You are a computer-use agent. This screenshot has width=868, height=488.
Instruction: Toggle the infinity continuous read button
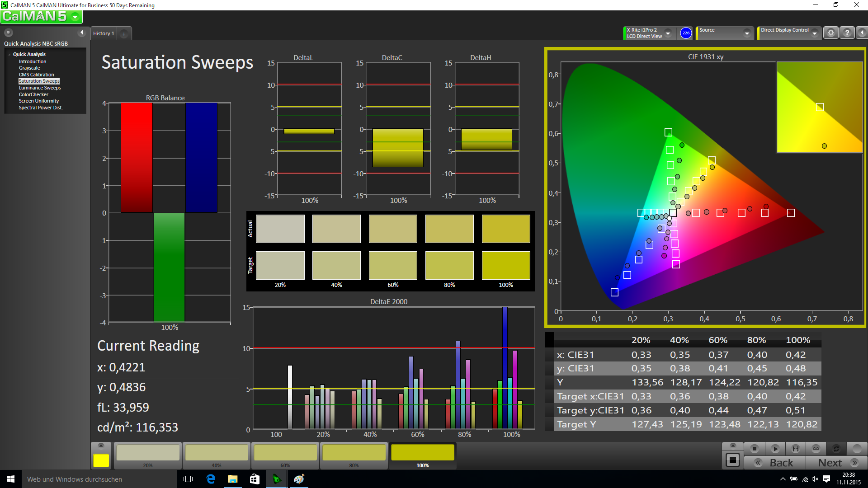(816, 449)
